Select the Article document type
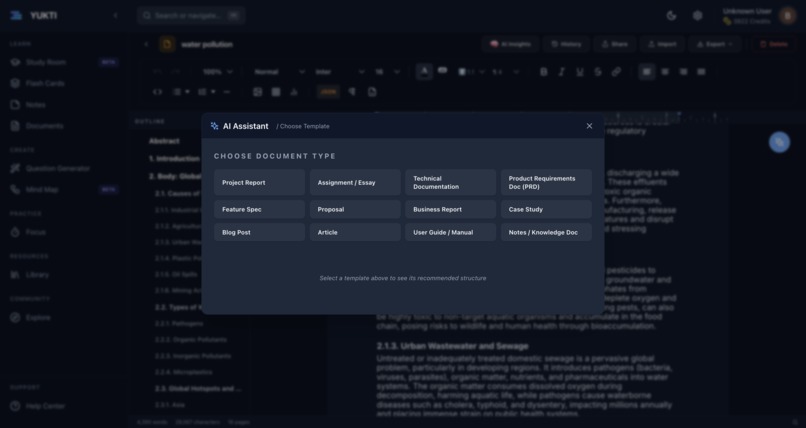This screenshot has width=806, height=428. [355, 232]
